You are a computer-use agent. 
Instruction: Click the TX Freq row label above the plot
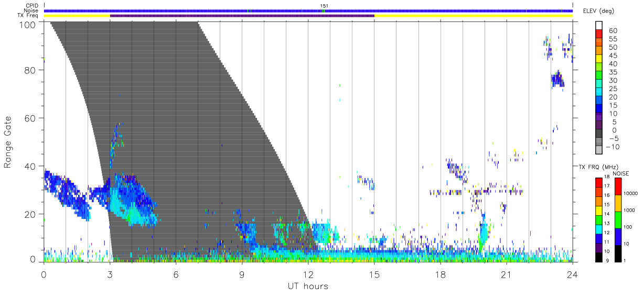point(28,16)
